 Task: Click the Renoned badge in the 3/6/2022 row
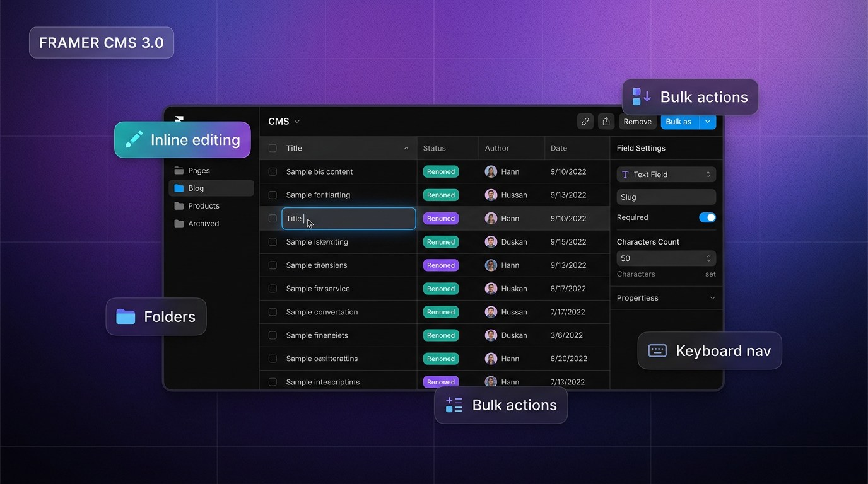(x=441, y=335)
